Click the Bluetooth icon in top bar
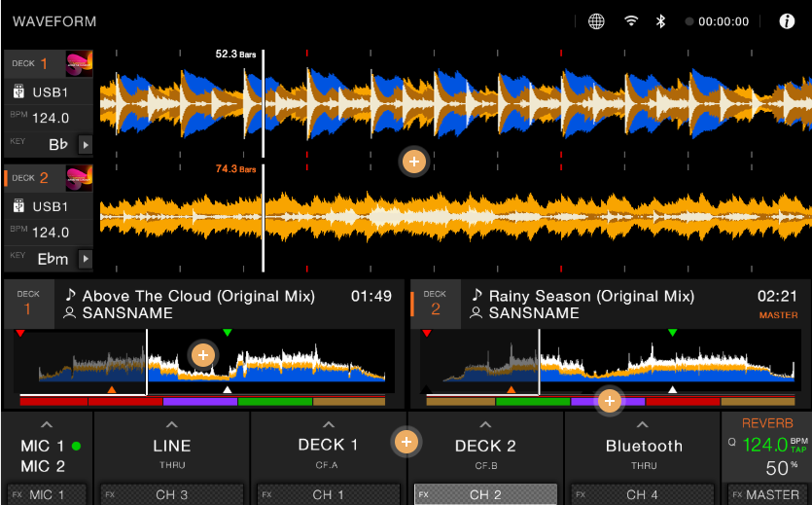This screenshot has width=812, height=505. pos(662,21)
